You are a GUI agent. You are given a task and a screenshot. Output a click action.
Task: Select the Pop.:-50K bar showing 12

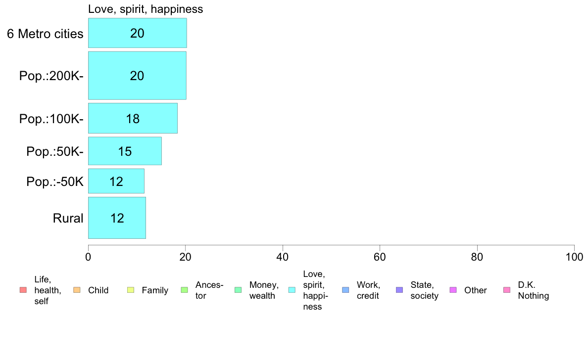(116, 182)
